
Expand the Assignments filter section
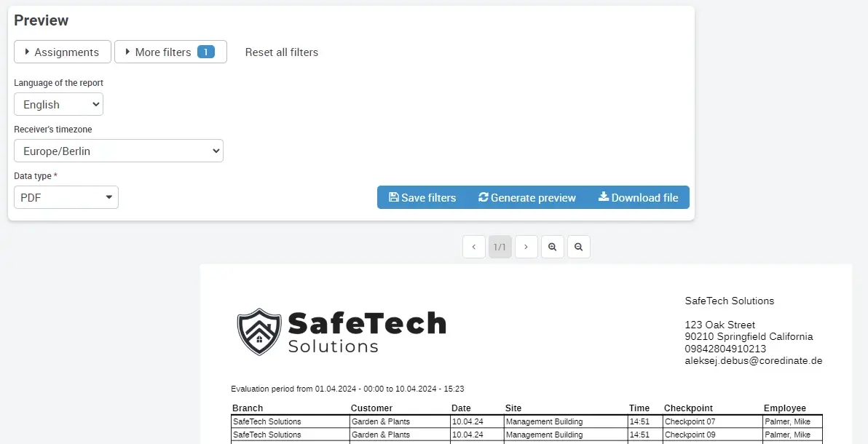tap(63, 52)
